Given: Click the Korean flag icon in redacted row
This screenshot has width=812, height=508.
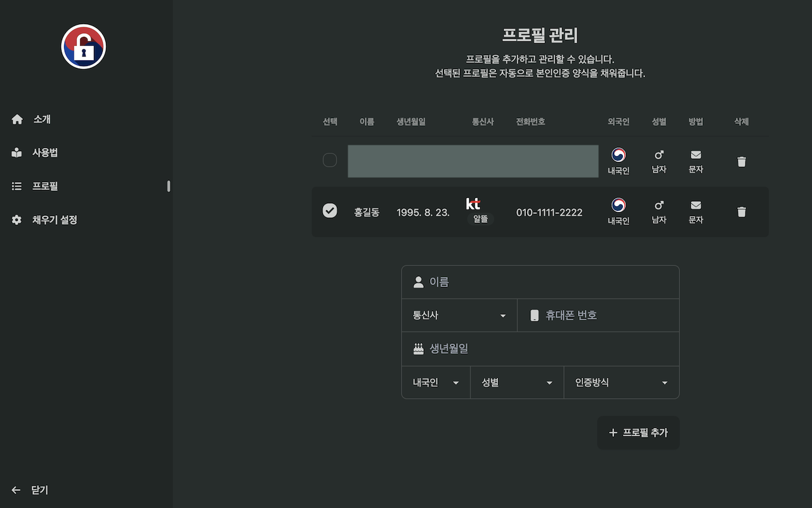Looking at the screenshot, I should tap(619, 155).
